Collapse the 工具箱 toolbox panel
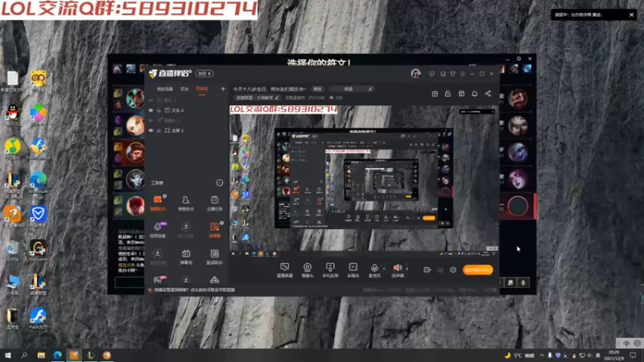Viewport: 644px width, 362px height. (220, 183)
